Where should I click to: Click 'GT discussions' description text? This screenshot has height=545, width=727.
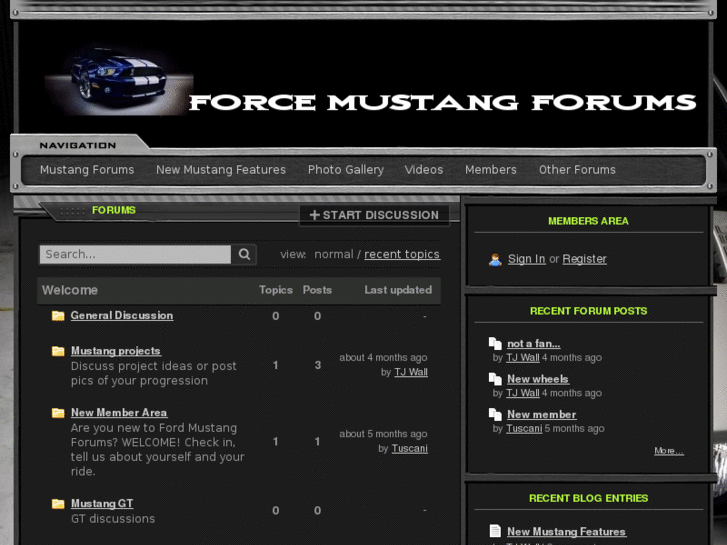pyautogui.click(x=113, y=519)
